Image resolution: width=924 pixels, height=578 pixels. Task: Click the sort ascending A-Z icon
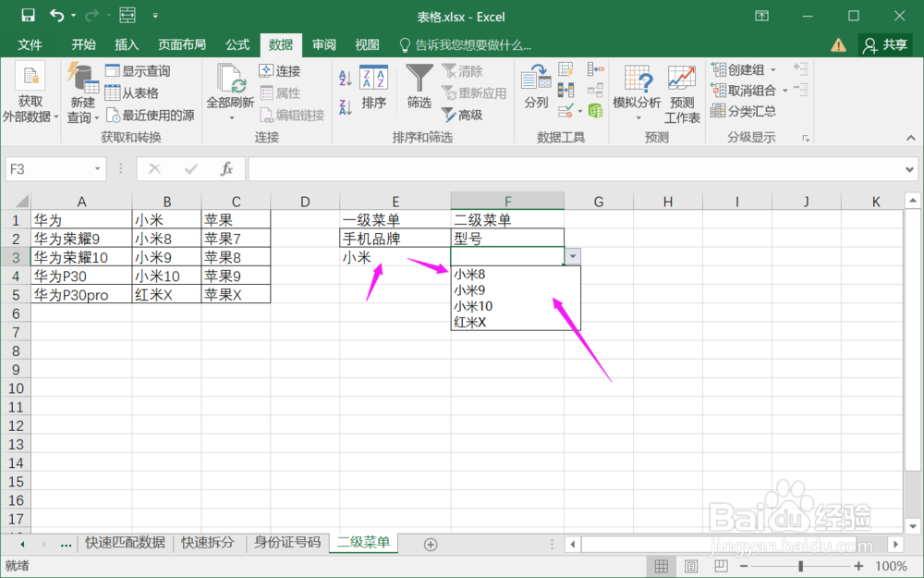tap(346, 78)
